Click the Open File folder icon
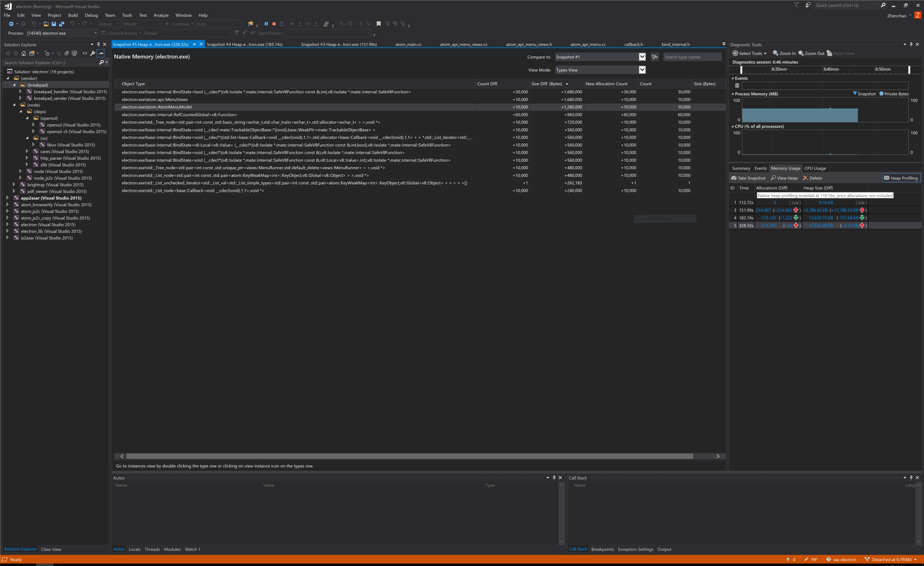924x566 pixels. point(46,24)
